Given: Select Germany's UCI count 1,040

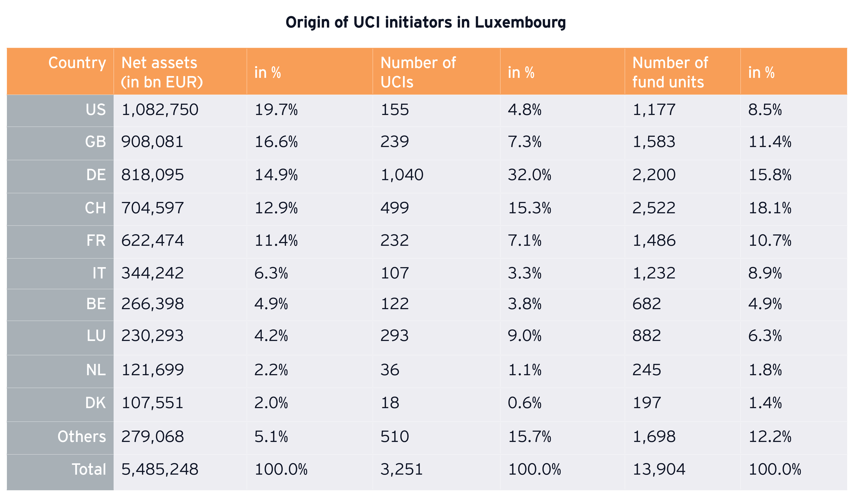Looking at the screenshot, I should click(x=402, y=175).
